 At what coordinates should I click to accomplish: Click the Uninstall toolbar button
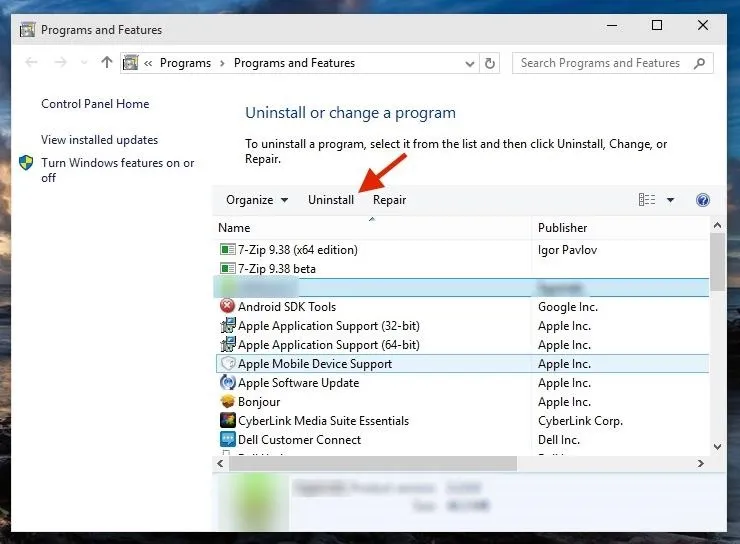(x=331, y=200)
